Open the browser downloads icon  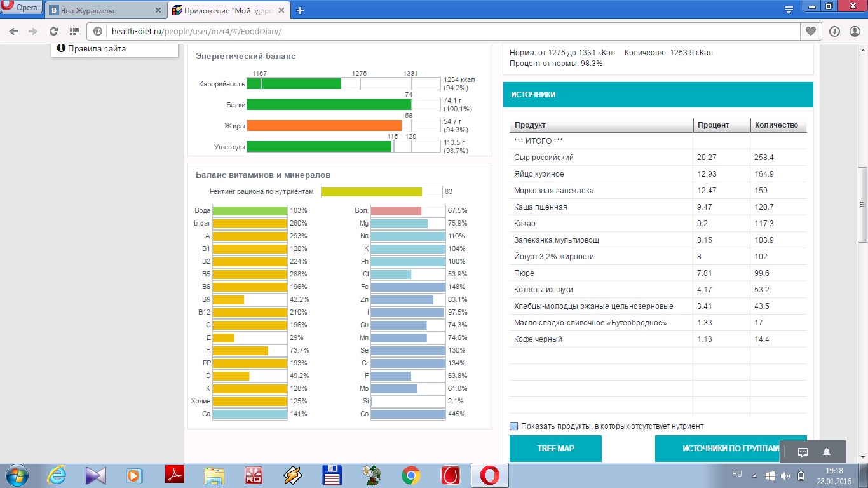pos(834,31)
